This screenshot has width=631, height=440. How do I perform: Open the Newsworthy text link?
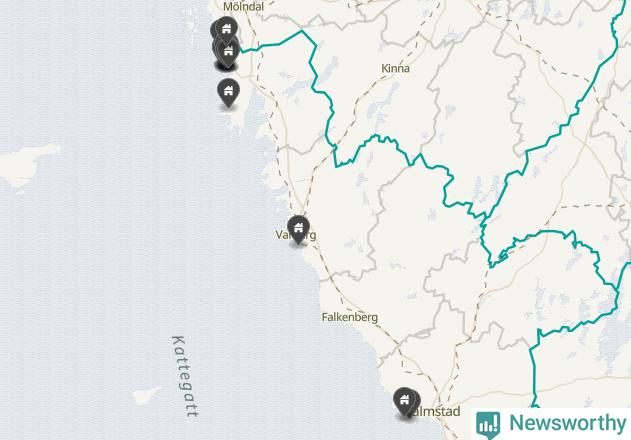tap(567, 423)
